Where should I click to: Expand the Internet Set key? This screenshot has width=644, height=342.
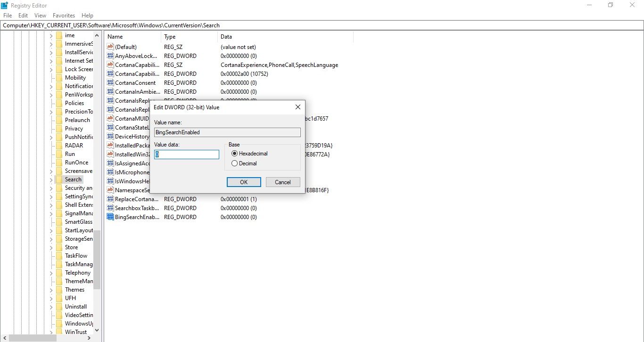(51, 61)
